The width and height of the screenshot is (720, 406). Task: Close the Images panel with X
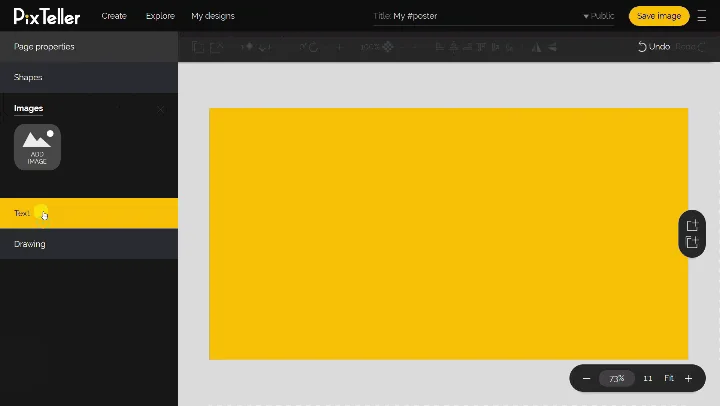coord(161,109)
